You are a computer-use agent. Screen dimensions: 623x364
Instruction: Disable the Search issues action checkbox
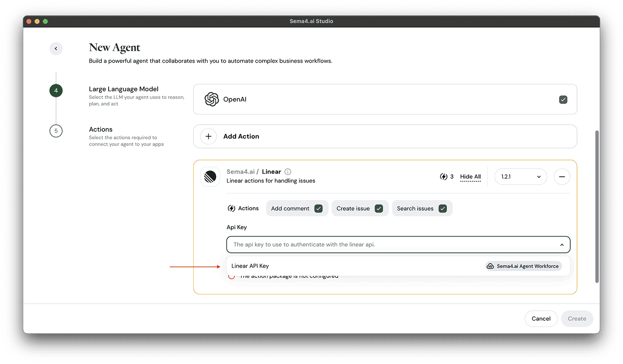click(442, 209)
